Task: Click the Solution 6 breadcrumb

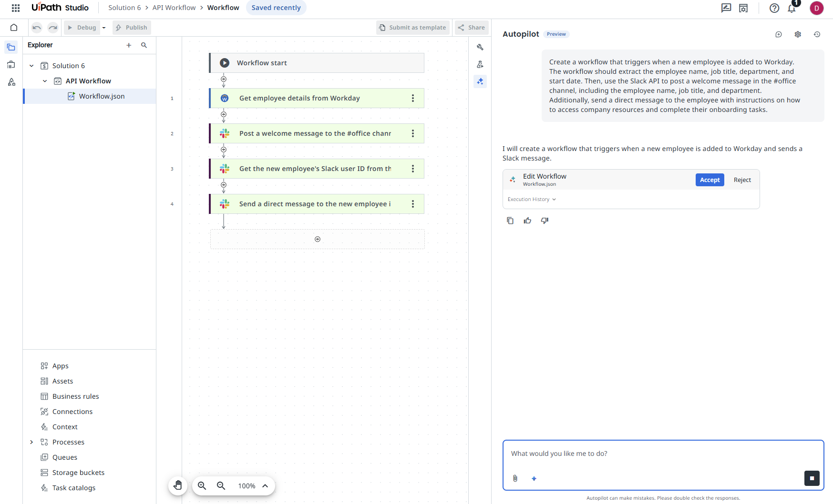Action: click(x=124, y=8)
